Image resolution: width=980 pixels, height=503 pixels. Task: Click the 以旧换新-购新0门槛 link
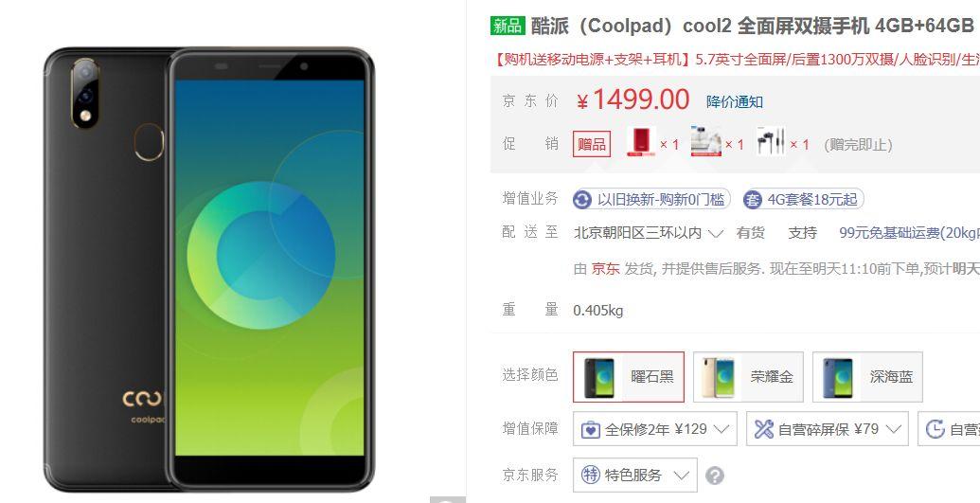pos(651,200)
